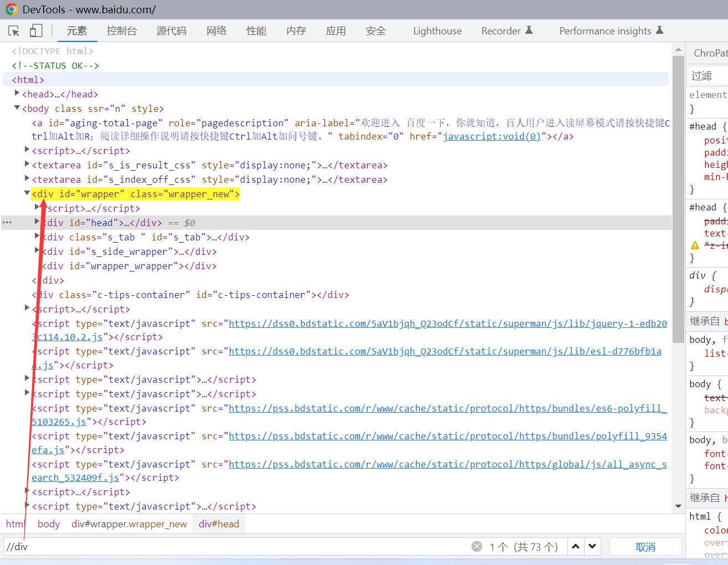Expand the script node below the esl-d776bfb1a script
Viewport: 728px width, 565px height.
pos(27,379)
